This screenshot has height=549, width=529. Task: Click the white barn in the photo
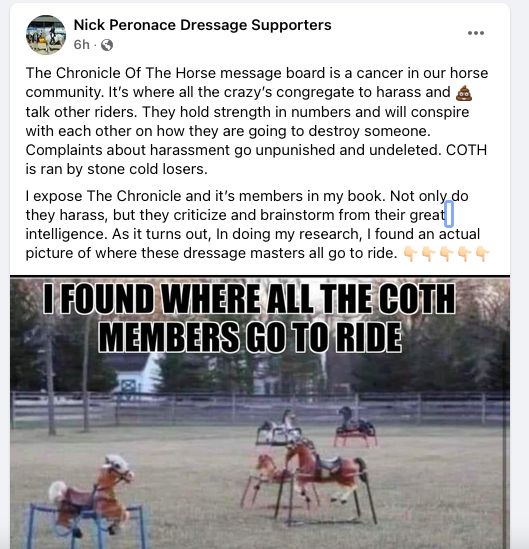tap(137, 373)
